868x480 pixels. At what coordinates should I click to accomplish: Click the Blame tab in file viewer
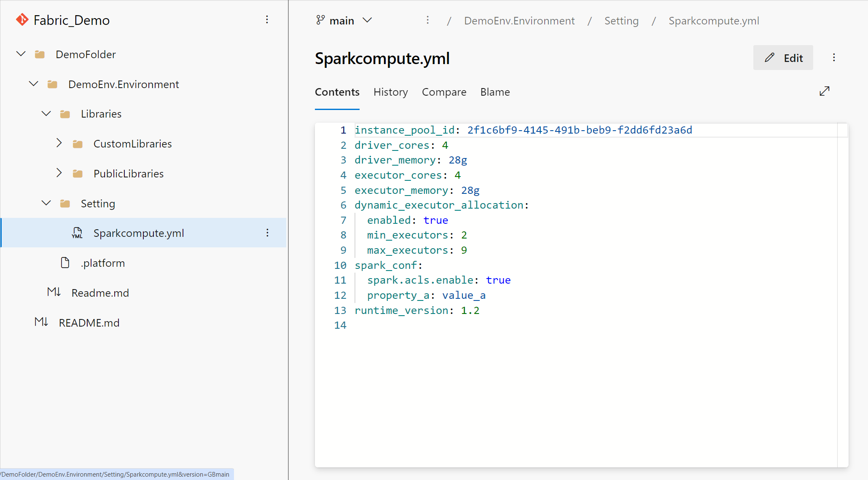tap(495, 91)
